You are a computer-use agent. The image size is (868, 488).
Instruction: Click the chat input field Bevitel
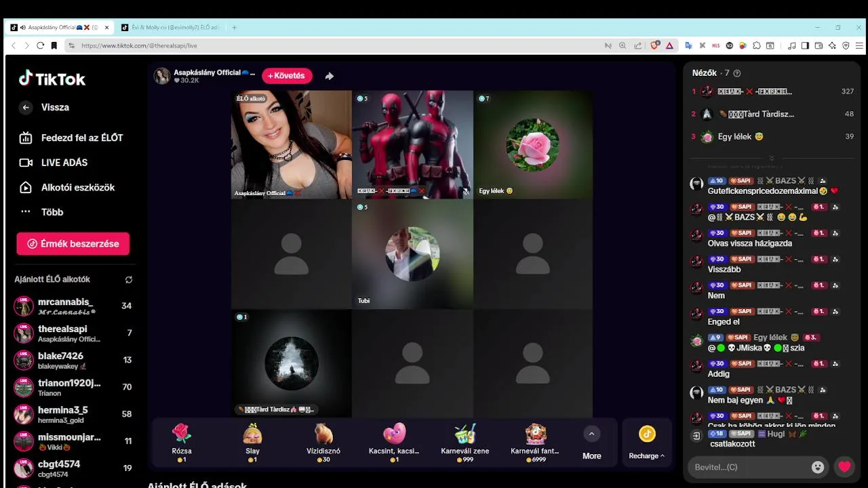(x=749, y=467)
